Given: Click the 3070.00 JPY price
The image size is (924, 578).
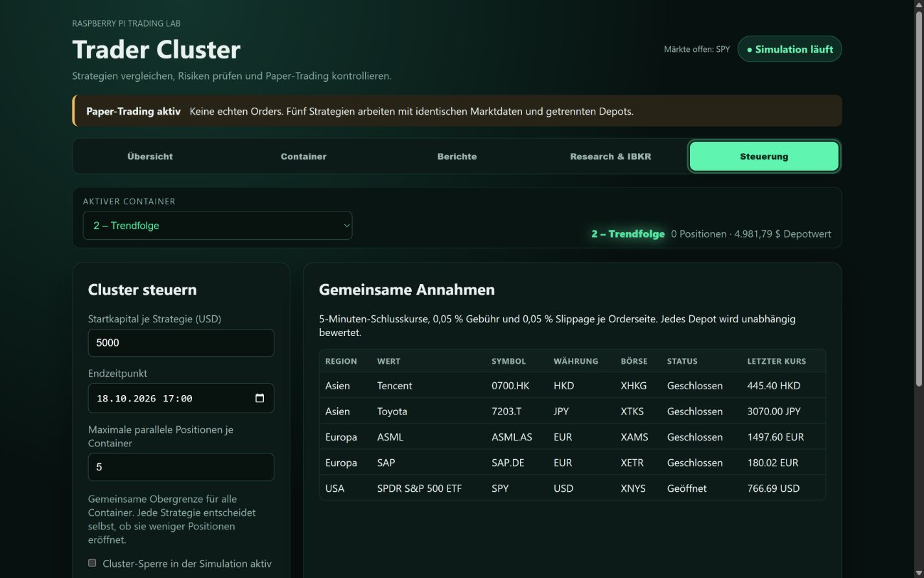Looking at the screenshot, I should (x=774, y=411).
